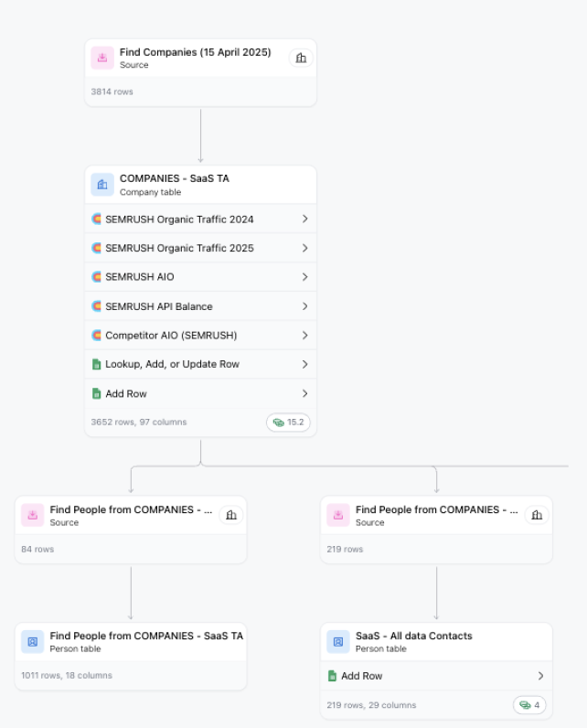Select the SEMRUSH AIO label
Viewport: 587px width, 728px height.
pos(140,277)
